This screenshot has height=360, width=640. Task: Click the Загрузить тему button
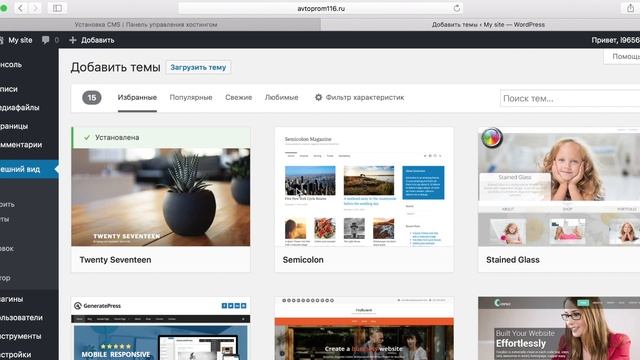click(x=198, y=67)
